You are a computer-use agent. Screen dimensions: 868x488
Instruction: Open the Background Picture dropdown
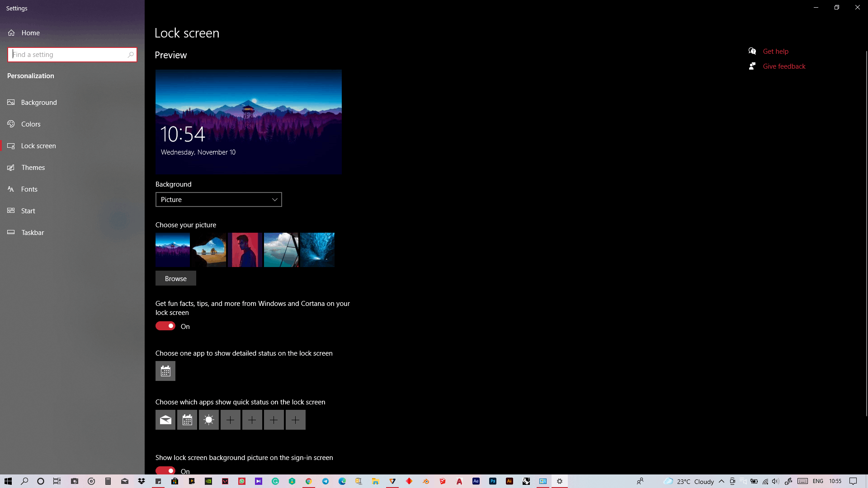tap(219, 200)
